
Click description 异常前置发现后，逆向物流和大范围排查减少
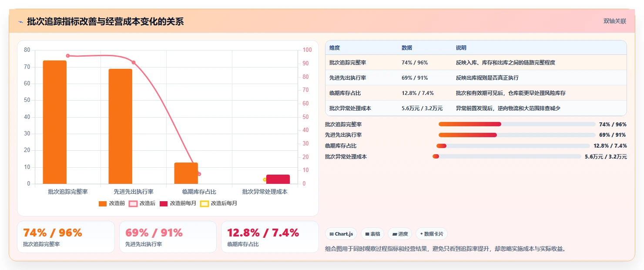(509, 108)
